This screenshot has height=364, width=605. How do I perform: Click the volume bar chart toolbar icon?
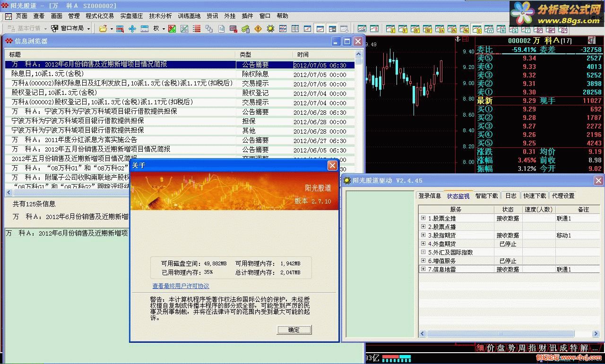click(x=362, y=29)
